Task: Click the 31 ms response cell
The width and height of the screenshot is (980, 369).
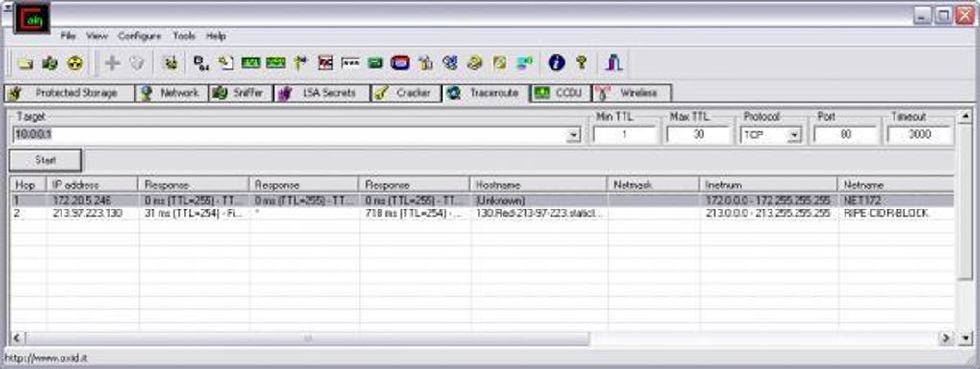Action: tap(194, 214)
